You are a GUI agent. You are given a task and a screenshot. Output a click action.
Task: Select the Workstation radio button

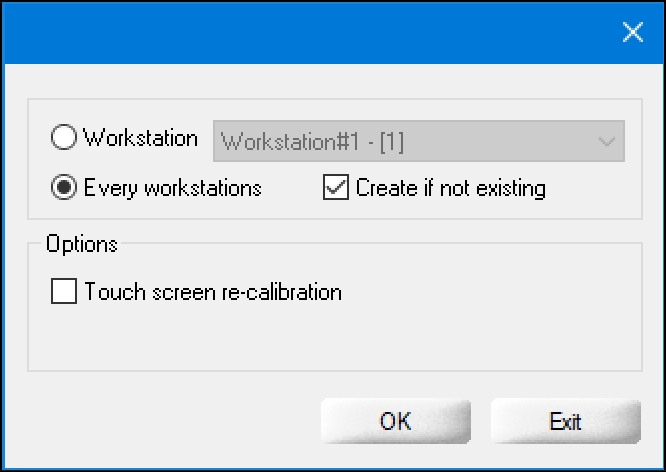tap(64, 140)
